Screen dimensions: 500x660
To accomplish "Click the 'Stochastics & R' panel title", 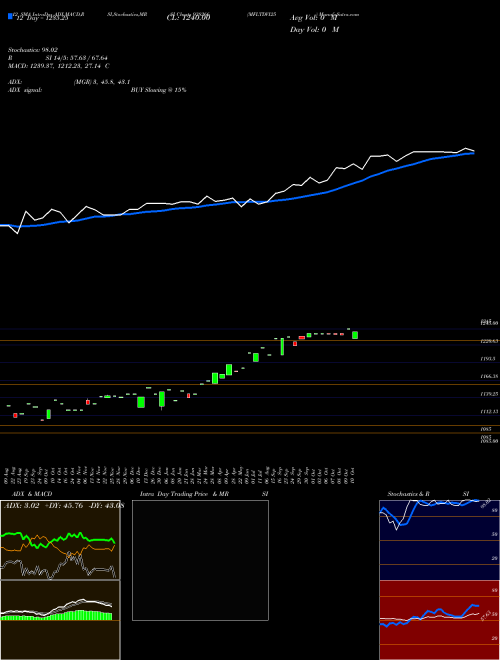I will (408, 494).
